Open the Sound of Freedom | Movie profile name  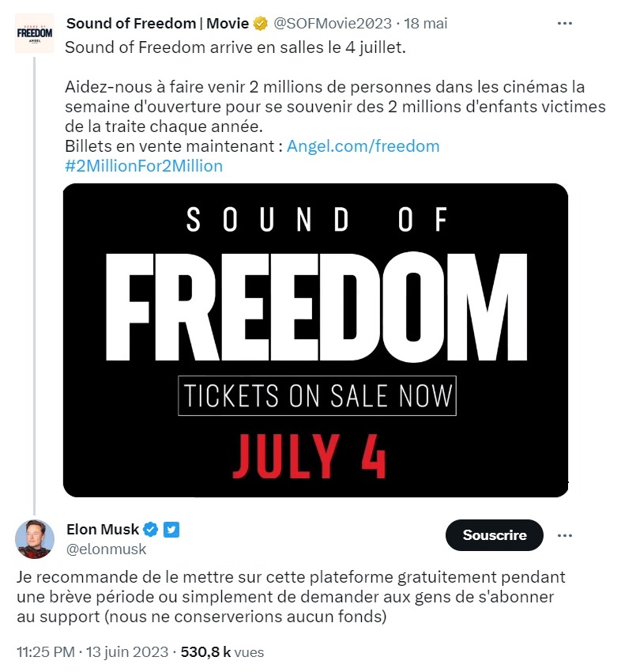[x=156, y=24]
